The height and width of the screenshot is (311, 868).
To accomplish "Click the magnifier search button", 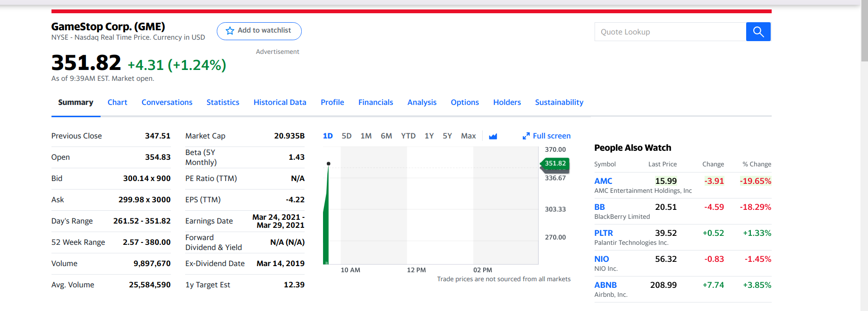I will pyautogui.click(x=758, y=32).
